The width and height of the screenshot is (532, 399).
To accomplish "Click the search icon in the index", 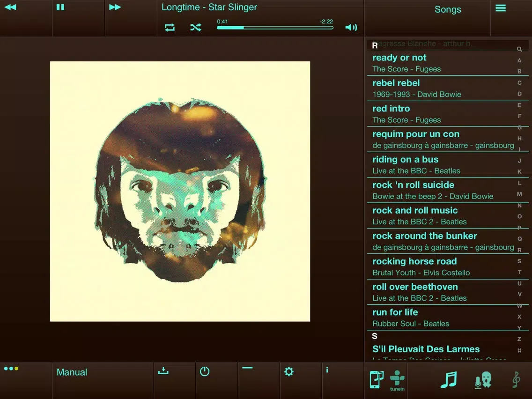I will click(x=519, y=49).
